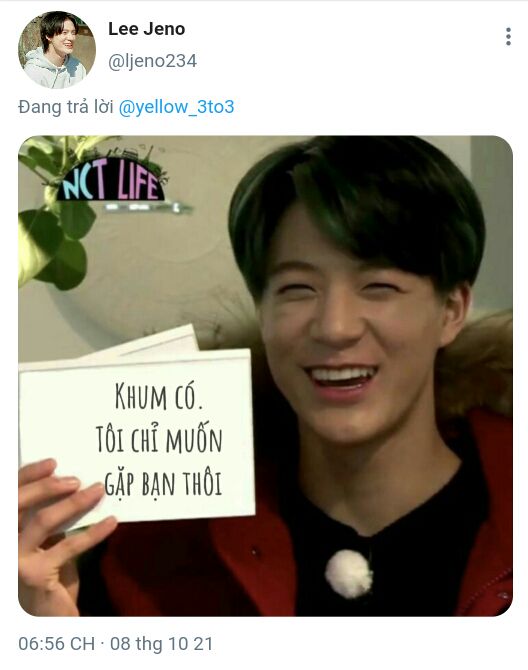Tap the white fluffy microphone in photo

[349, 573]
